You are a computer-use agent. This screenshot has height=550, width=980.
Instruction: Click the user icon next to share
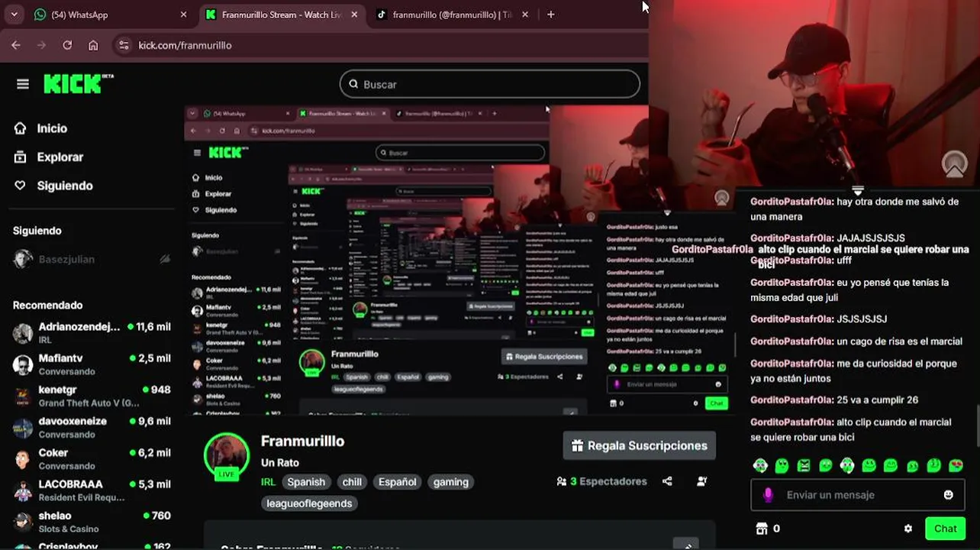pyautogui.click(x=702, y=481)
